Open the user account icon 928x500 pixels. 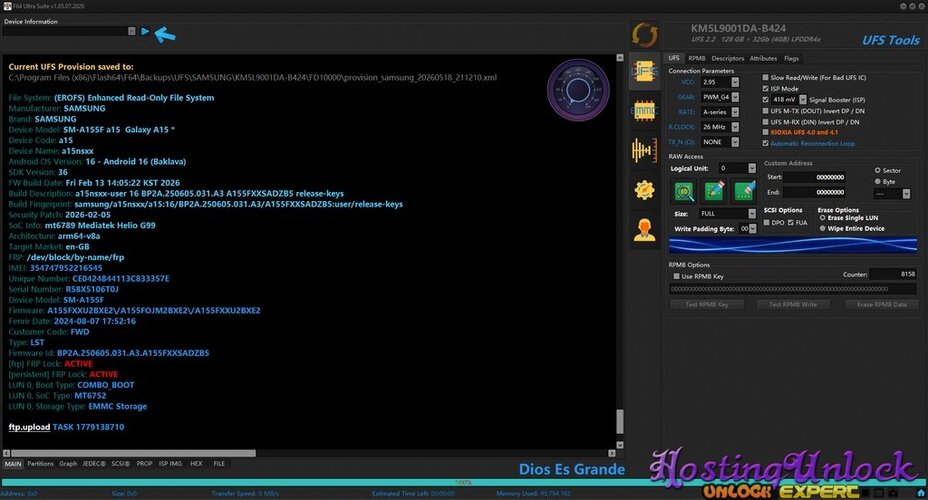pos(645,230)
